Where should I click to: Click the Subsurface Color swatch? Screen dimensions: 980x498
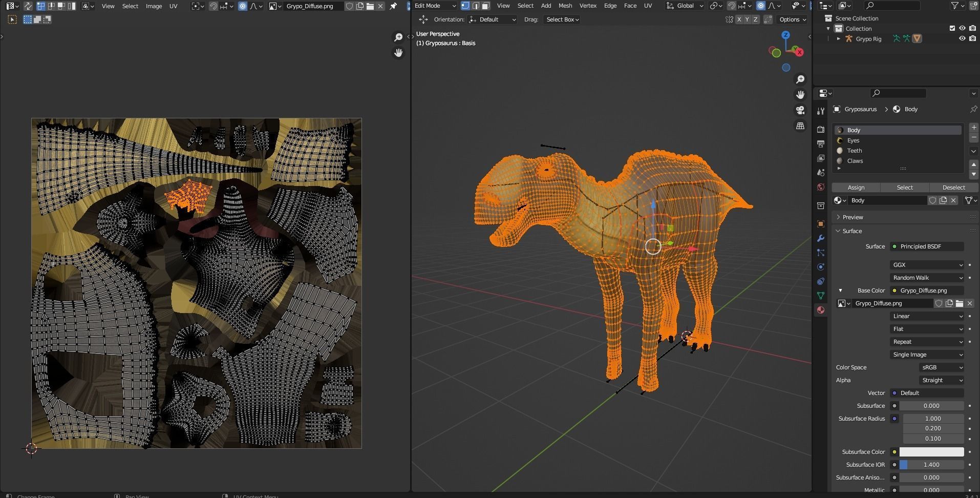click(931, 452)
